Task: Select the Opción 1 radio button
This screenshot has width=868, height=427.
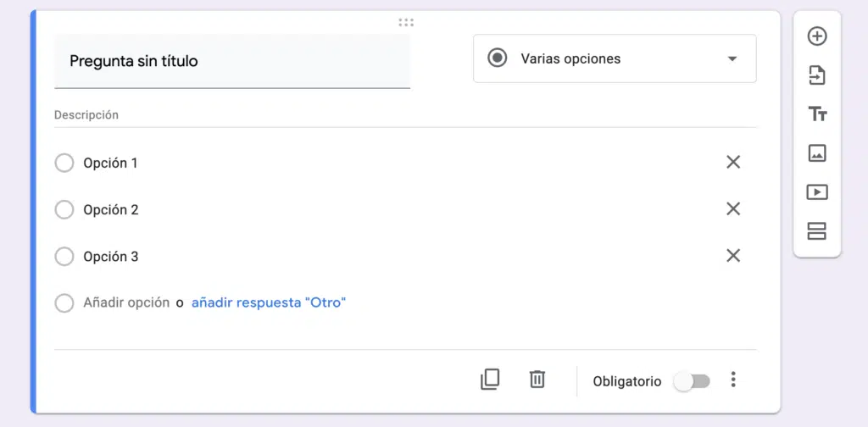Action: tap(64, 163)
